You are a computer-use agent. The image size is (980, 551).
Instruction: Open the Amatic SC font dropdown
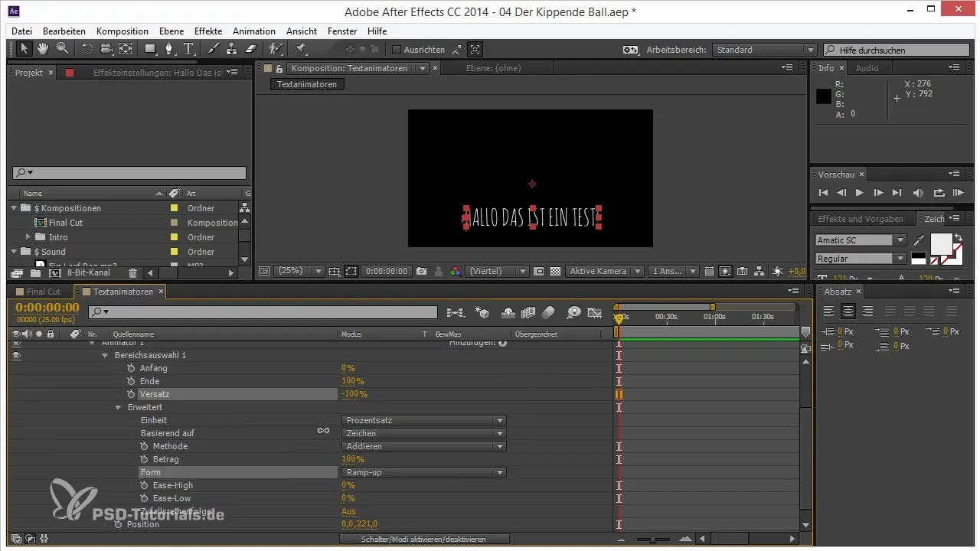pos(861,240)
